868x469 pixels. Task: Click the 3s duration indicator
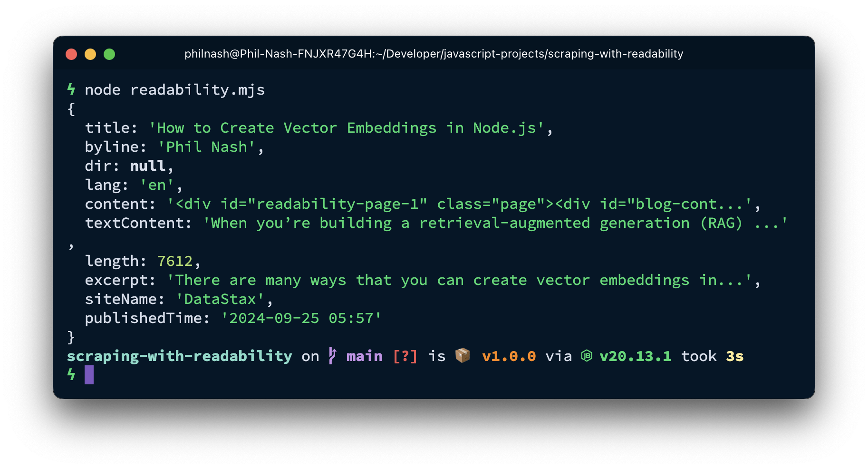pos(735,356)
